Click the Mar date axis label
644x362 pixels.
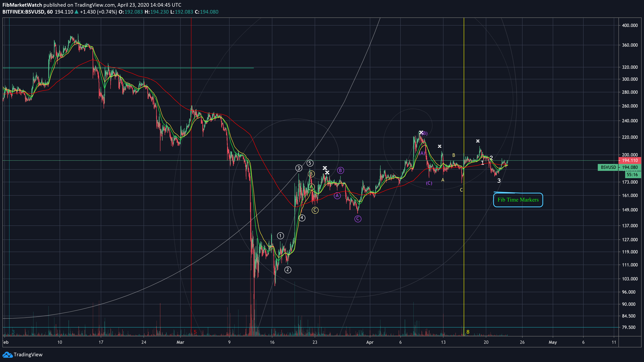[180, 342]
